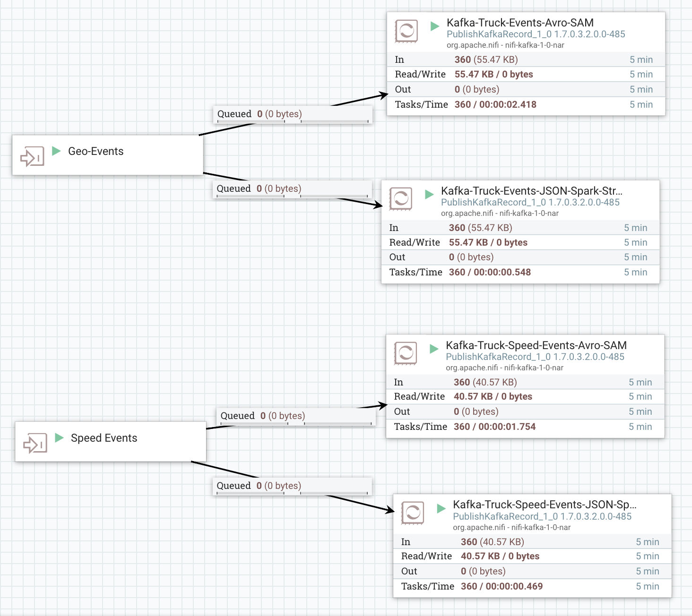Select the Speed Events port label
692x616 pixels.
coord(104,438)
